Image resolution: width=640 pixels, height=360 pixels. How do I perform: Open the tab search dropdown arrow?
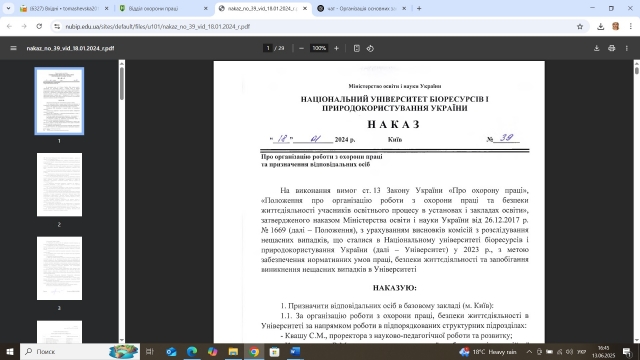(8, 8)
